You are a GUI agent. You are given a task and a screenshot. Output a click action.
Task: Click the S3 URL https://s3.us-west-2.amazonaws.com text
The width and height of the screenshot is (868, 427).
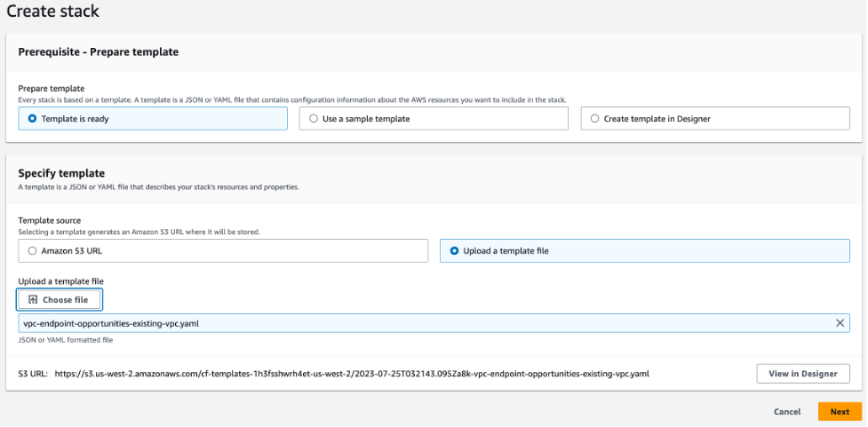(352, 374)
